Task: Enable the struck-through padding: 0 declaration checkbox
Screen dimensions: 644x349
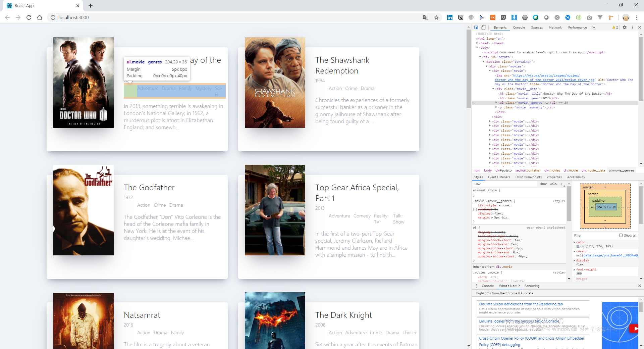Action: pos(475,209)
